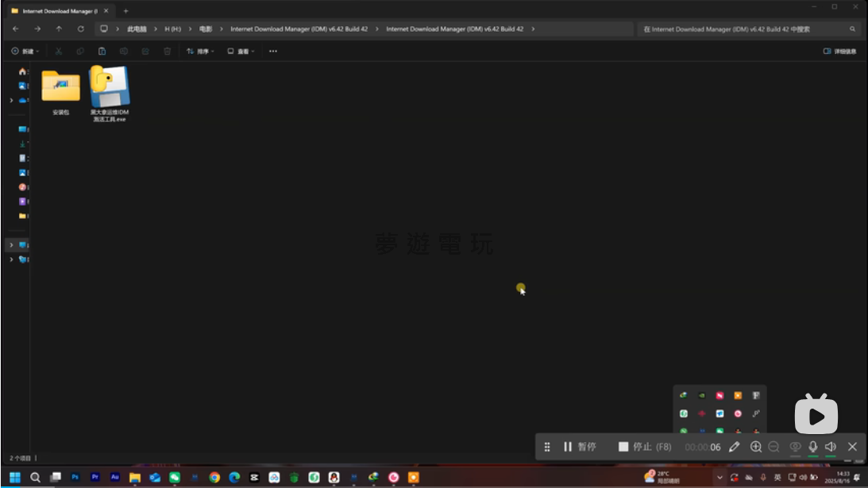Image resolution: width=868 pixels, height=488 pixels.
Task: Expand chevron after 电影 breadcrumb
Action: (222, 29)
